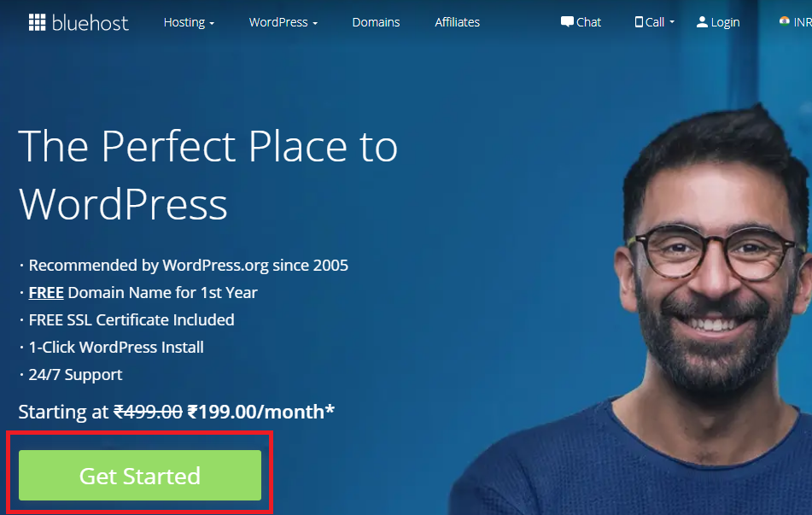Click the chat bubble icon
812x515 pixels.
(x=567, y=21)
